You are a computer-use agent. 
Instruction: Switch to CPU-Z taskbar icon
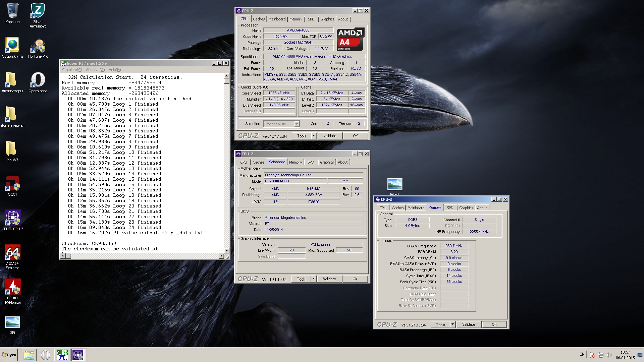(78, 355)
